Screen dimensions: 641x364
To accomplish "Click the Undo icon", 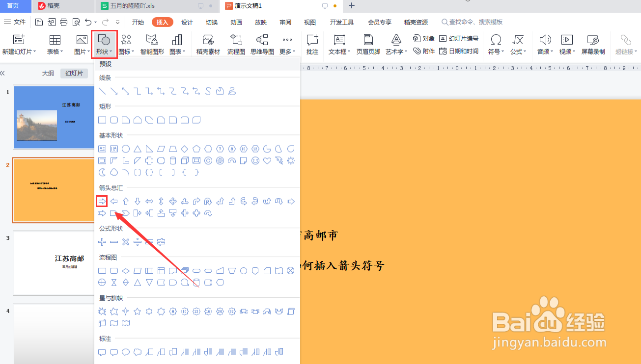I will (x=88, y=22).
